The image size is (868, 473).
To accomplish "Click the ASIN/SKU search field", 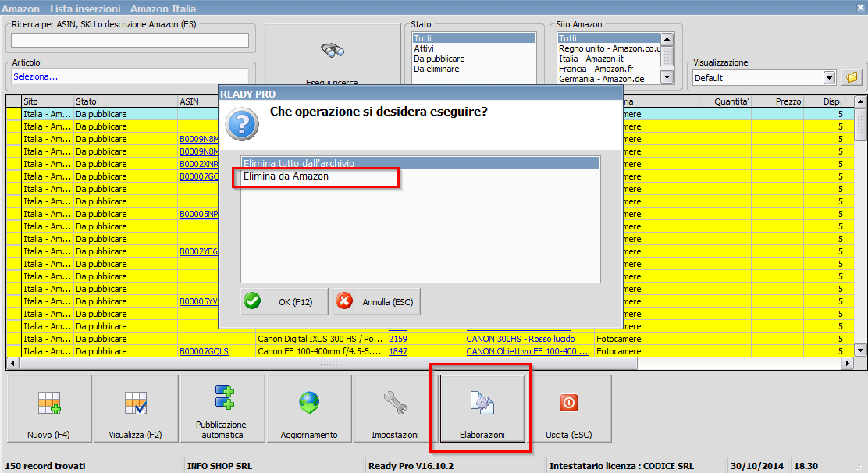I will pos(130,40).
